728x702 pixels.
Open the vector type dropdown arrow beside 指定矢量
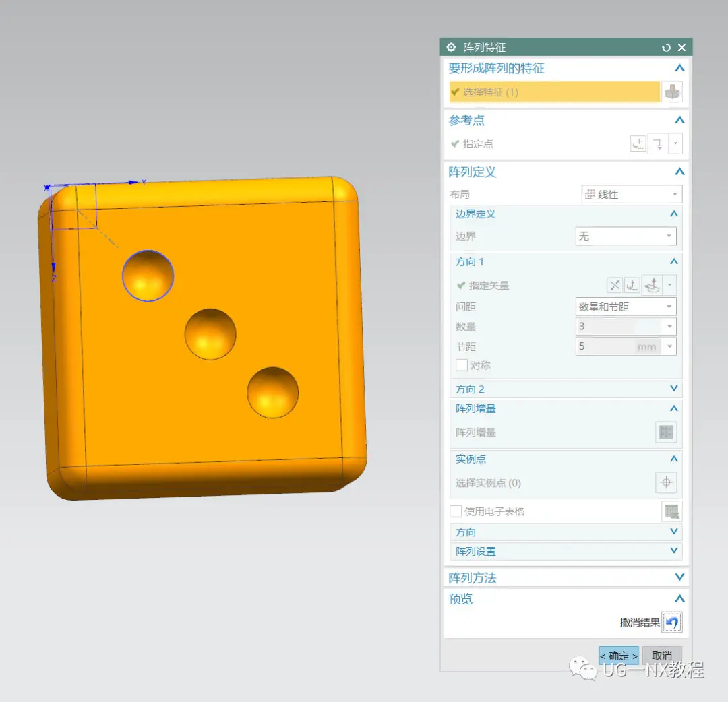tap(669, 286)
